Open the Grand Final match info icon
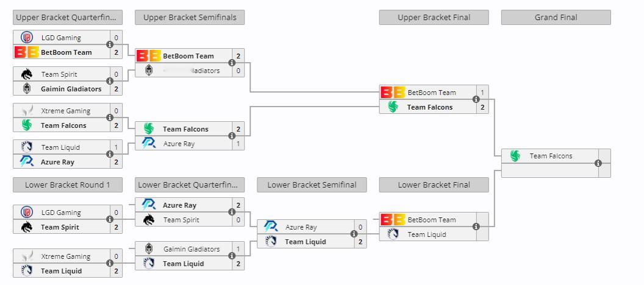Screen dimensions: 644x285 pyautogui.click(x=598, y=163)
